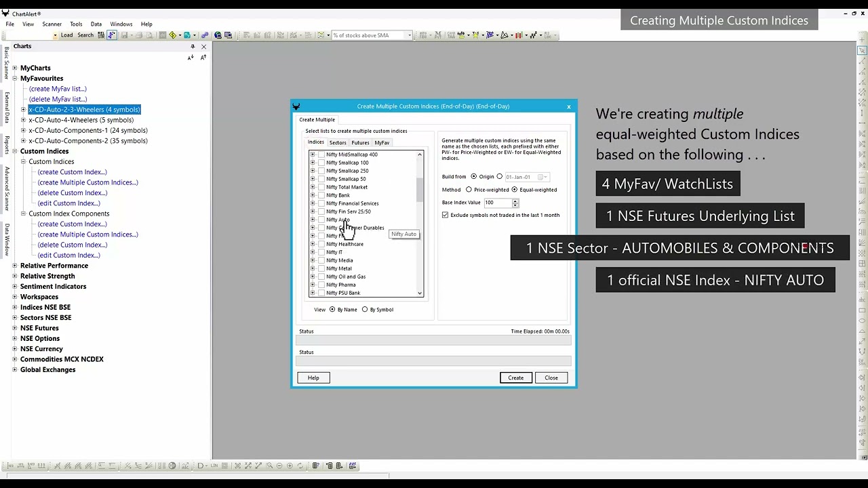The image size is (868, 488).
Task: Switch to the Futures tab
Action: coord(360,142)
